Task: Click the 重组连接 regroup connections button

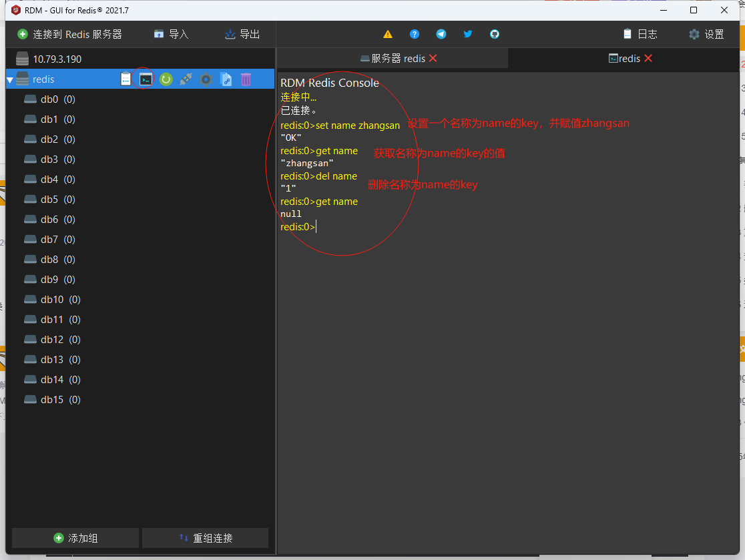Action: [x=205, y=538]
